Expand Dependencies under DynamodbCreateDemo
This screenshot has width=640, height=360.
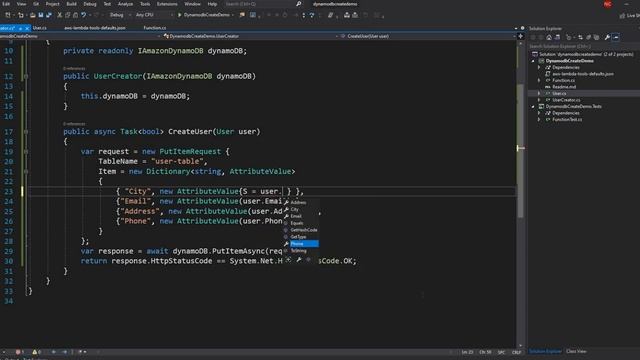539,67
